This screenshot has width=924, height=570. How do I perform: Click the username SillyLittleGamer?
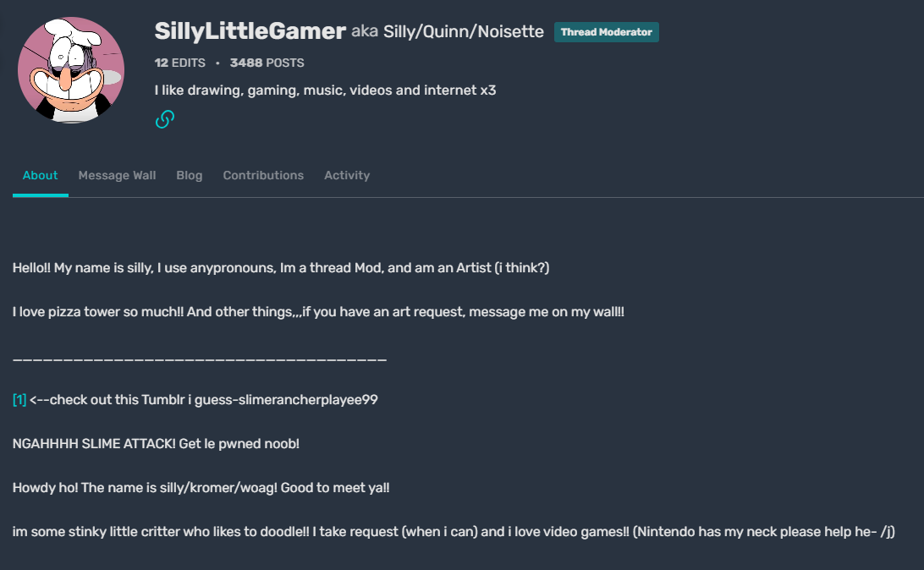(x=250, y=31)
